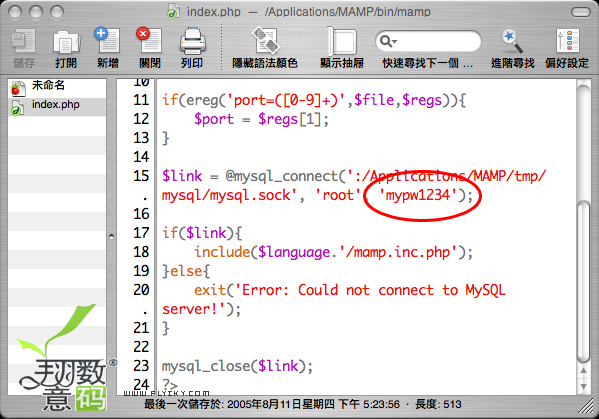The height and width of the screenshot is (419, 599).
Task: Create new document with 新增 icon
Action: tap(107, 40)
